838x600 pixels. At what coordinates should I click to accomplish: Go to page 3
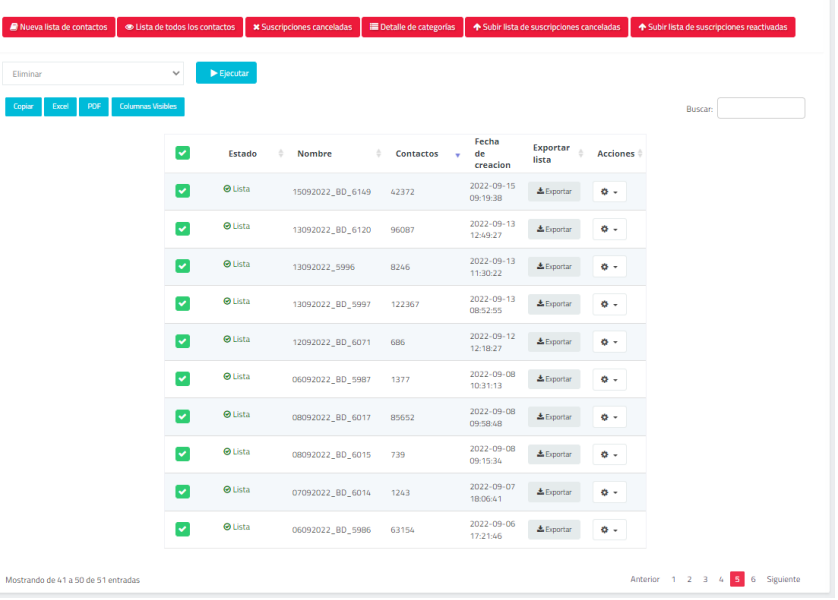point(705,579)
